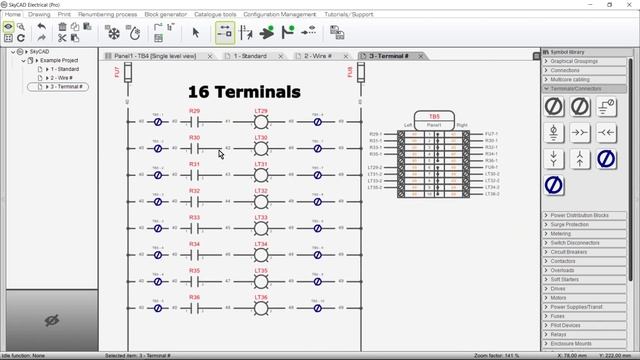Click the branch symbol with green dot icon
The width and height of the screenshot is (640, 360).
[288, 33]
